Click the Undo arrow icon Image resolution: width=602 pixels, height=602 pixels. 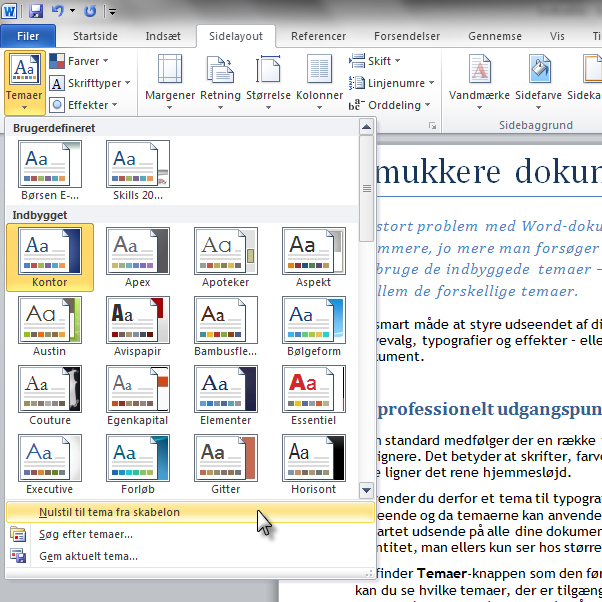tap(58, 12)
